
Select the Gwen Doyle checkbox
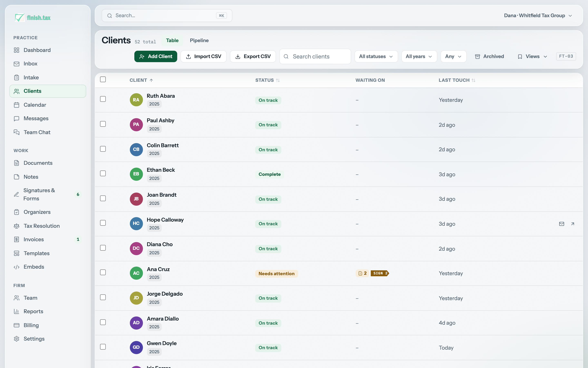(103, 347)
